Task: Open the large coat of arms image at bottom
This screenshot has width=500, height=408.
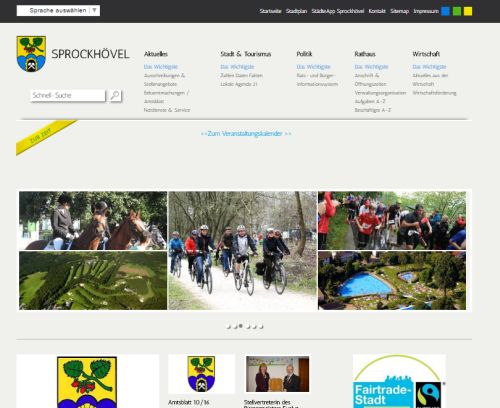Action: 87,382
